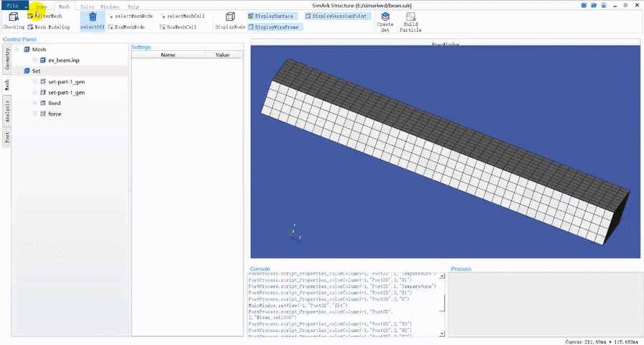The height and width of the screenshot is (345, 644).
Task: Toggle DisplayGaussianPoint mode
Action: point(337,16)
